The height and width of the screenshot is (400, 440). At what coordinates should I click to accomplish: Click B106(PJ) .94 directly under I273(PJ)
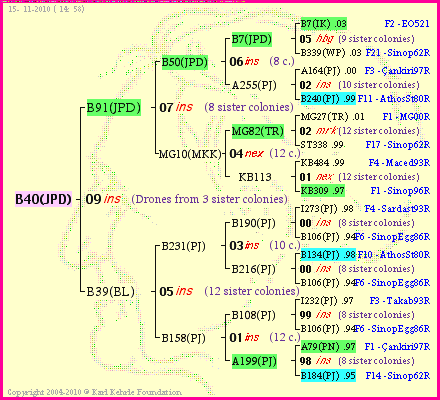328,237
